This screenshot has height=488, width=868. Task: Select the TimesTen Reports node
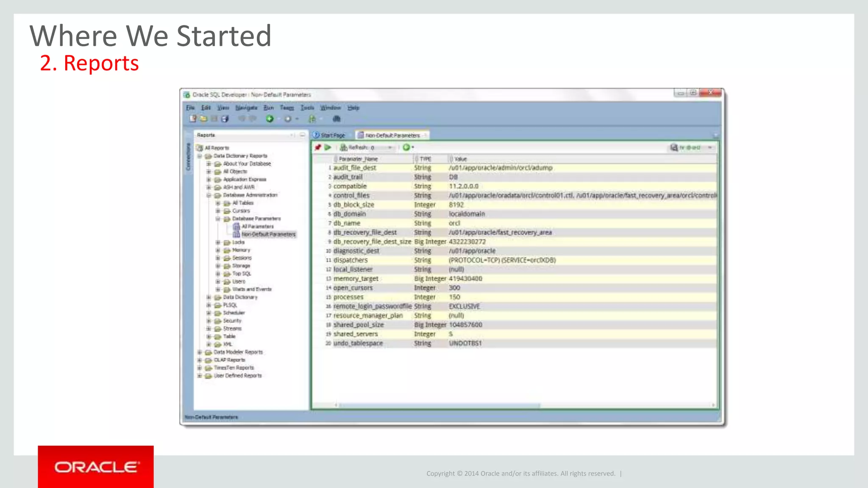234,368
